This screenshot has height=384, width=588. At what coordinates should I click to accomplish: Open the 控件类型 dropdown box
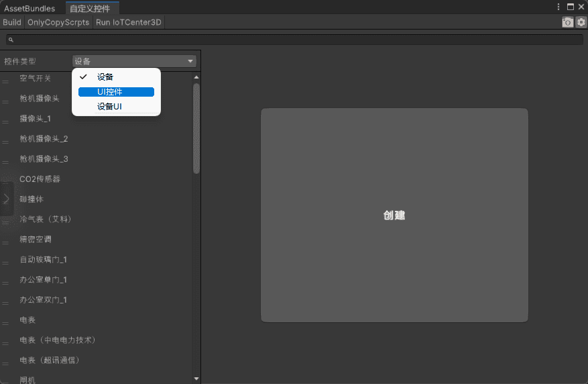tap(134, 61)
